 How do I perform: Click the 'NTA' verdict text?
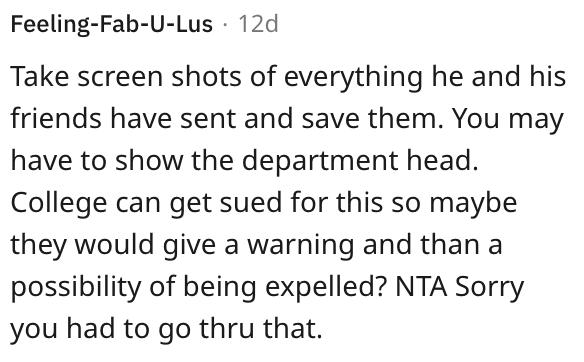tap(421, 287)
